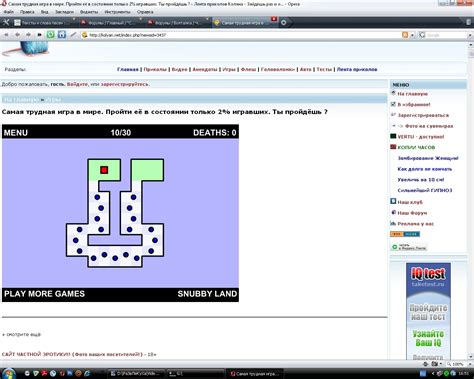Click PLAY MORE GAMES in the game

click(x=44, y=294)
